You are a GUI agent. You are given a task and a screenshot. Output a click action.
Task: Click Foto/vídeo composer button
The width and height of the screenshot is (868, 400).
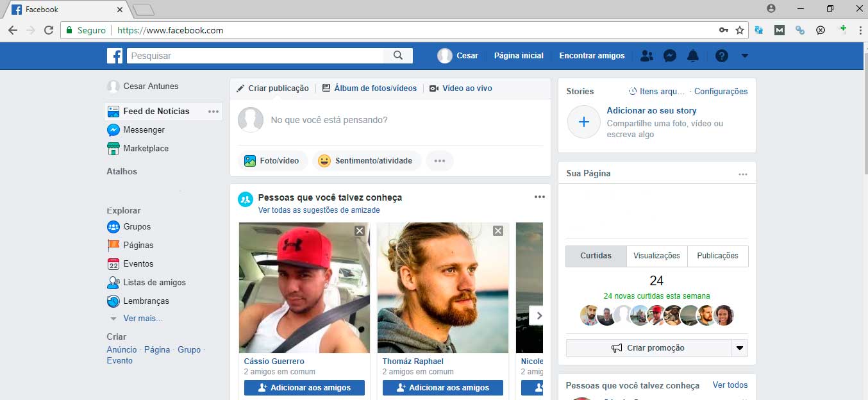coord(272,161)
